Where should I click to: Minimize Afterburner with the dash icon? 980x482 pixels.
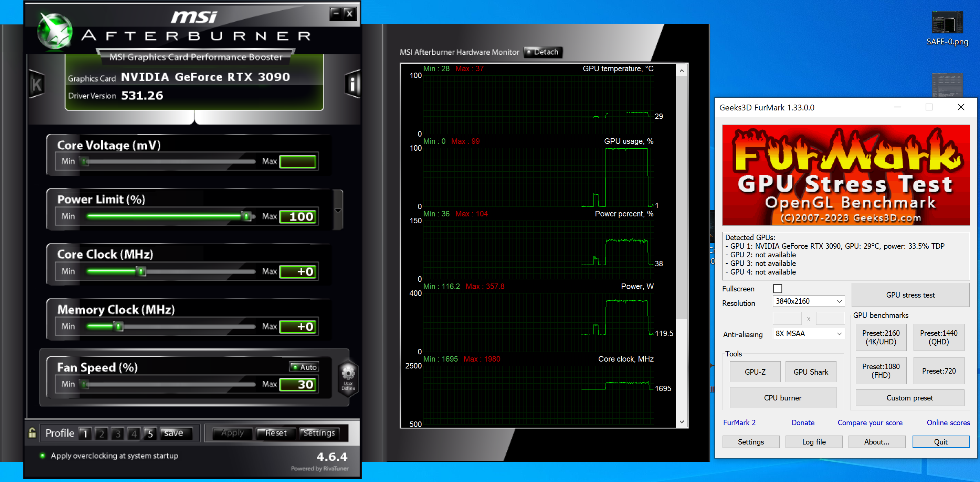tap(336, 14)
